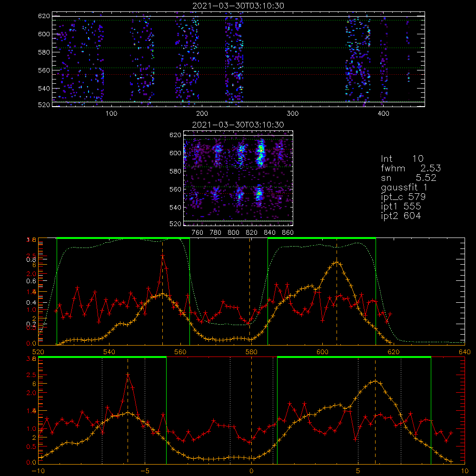
Task: Select the 'sn 5.52' readout text
Action: [x=408, y=178]
